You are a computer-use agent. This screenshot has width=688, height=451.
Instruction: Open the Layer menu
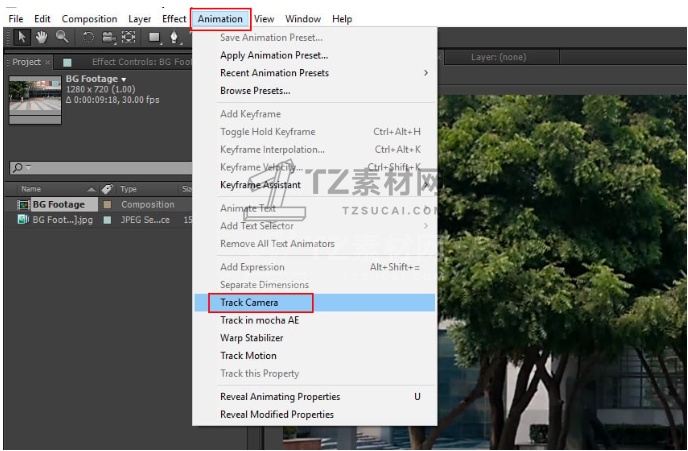[x=140, y=19]
